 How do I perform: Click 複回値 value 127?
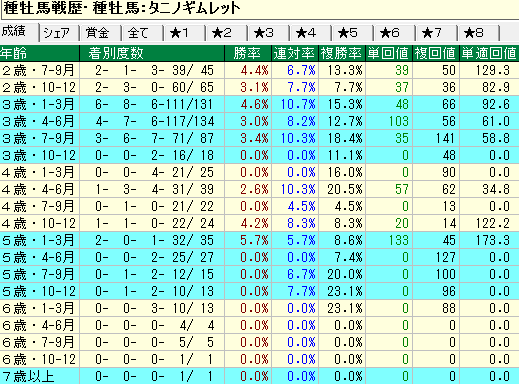pos(446,257)
